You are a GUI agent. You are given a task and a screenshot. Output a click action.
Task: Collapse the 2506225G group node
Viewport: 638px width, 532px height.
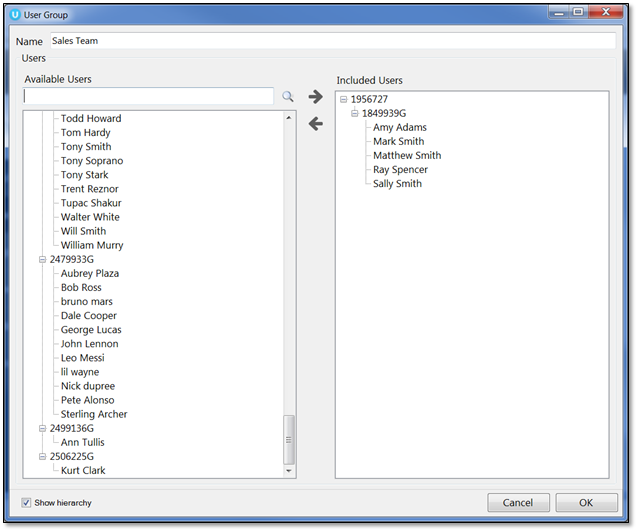tap(42, 456)
